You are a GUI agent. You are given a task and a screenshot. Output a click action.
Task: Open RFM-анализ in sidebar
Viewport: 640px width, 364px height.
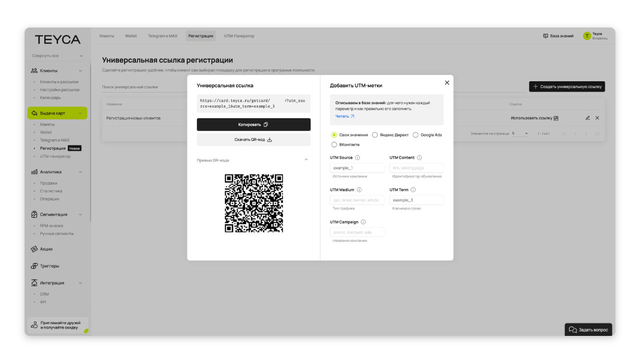coord(51,225)
